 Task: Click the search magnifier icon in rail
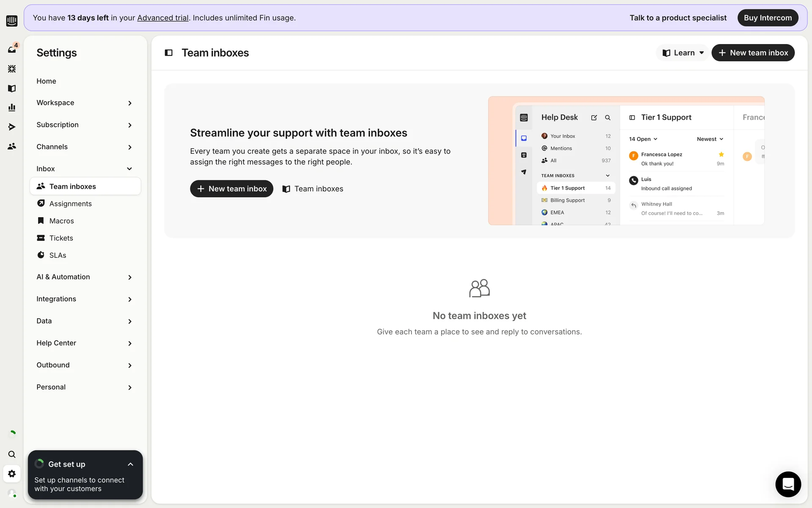[12, 454]
